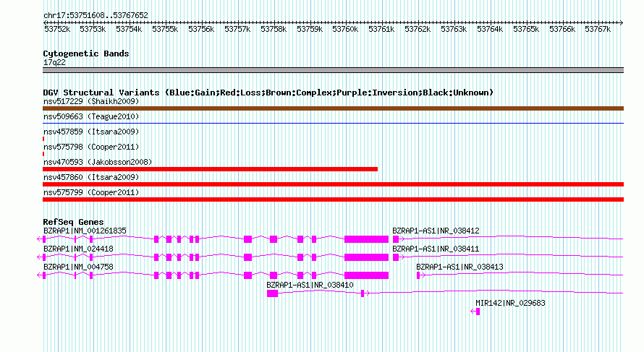Image resolution: width=644 pixels, height=352 pixels.
Task: Click the wide first exon of BZRAP1-AS1 NR_038410
Action: [x=272, y=293]
